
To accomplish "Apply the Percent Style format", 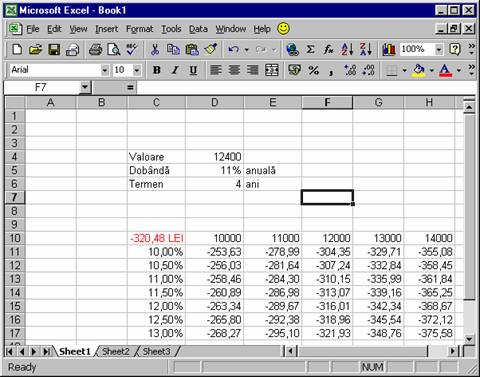I will point(313,70).
